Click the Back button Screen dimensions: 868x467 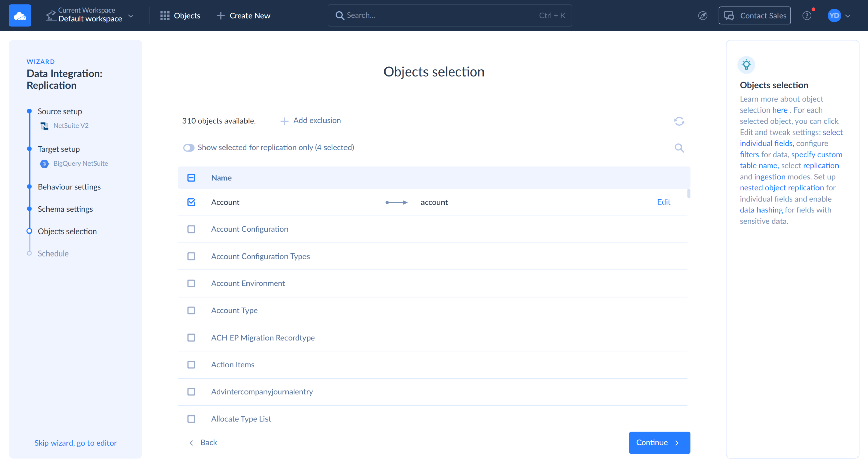(203, 443)
